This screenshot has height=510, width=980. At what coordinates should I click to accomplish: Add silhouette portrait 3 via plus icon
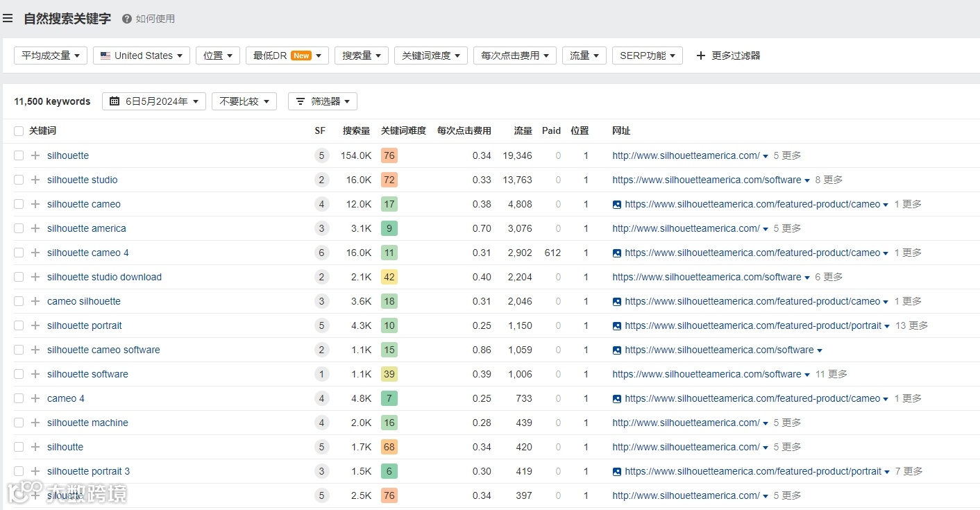[35, 471]
